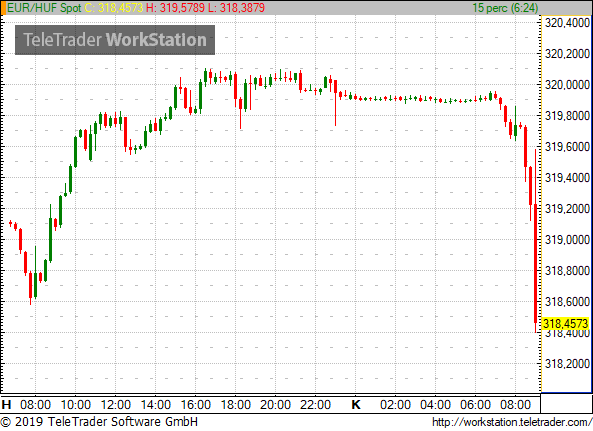Open the workstation.teletrader.com link
593x431 pixels.
pos(512,422)
